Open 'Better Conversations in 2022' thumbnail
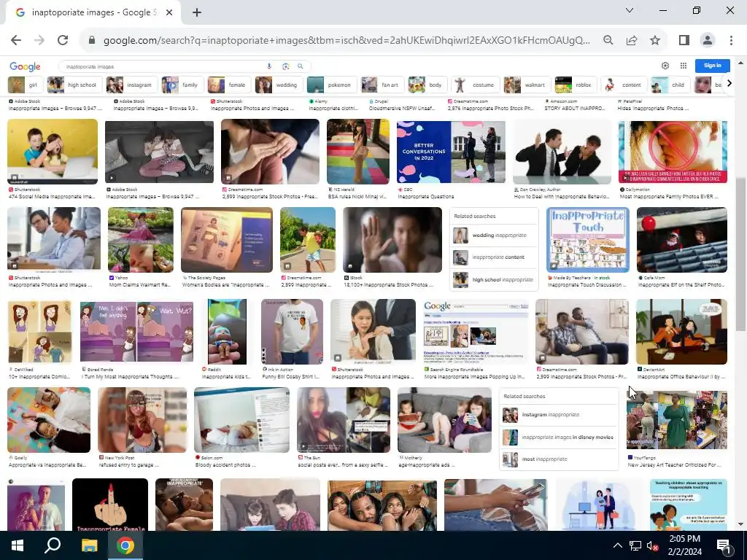The width and height of the screenshot is (747, 560). [x=451, y=152]
